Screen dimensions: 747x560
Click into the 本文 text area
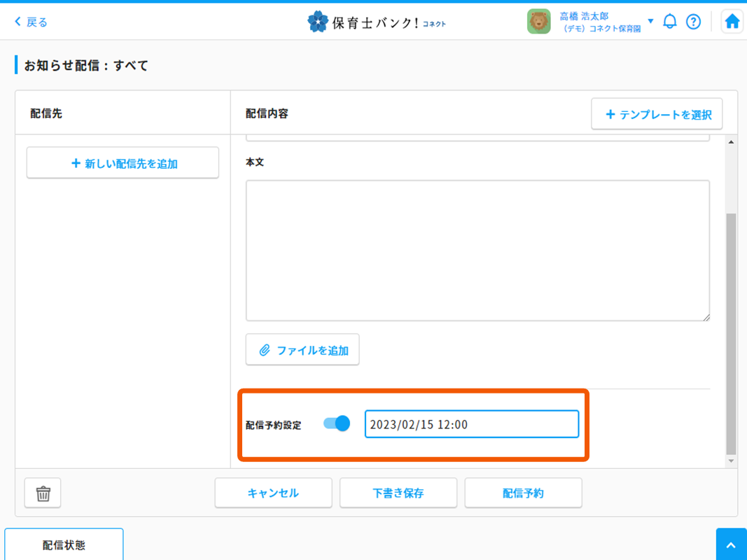pyautogui.click(x=477, y=250)
